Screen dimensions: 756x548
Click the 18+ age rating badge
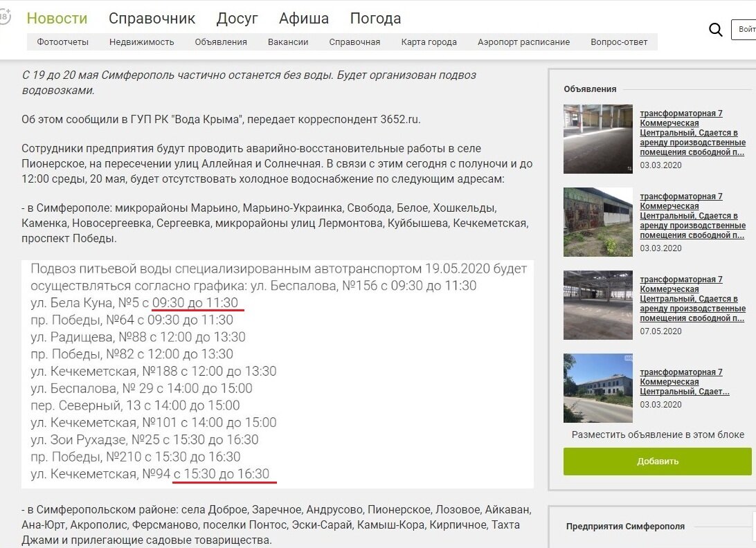coord(6,15)
